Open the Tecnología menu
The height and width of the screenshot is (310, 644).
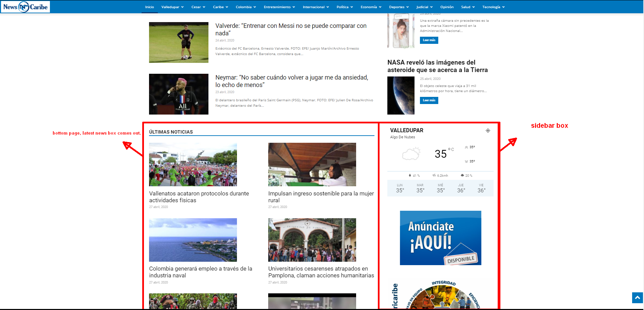[493, 7]
